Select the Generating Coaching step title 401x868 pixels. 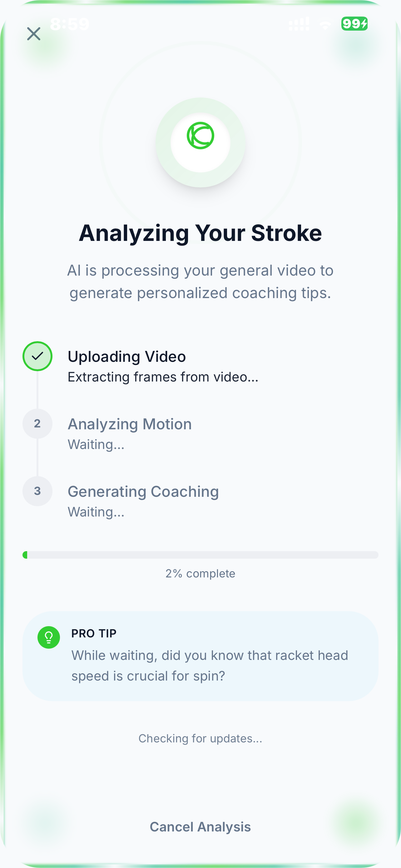pos(143,491)
